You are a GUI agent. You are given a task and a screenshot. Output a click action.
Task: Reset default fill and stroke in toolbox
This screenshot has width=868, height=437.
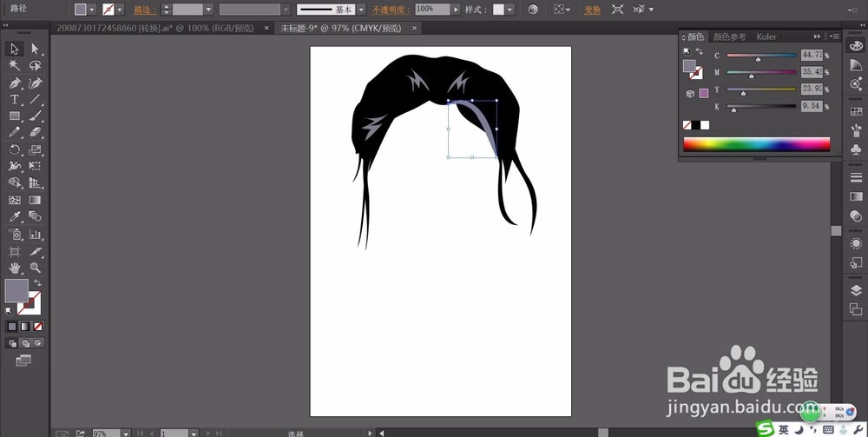[9, 311]
